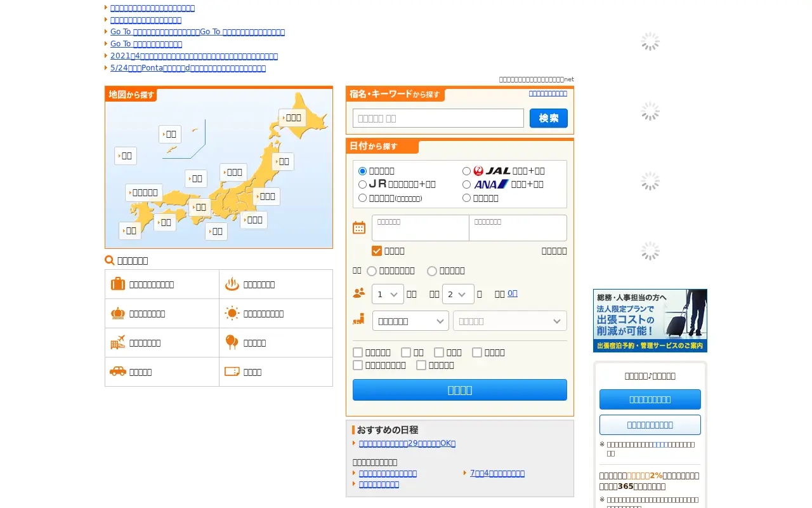Click the crown icon in the category grid
This screenshot has width=812, height=508.
pos(118,313)
